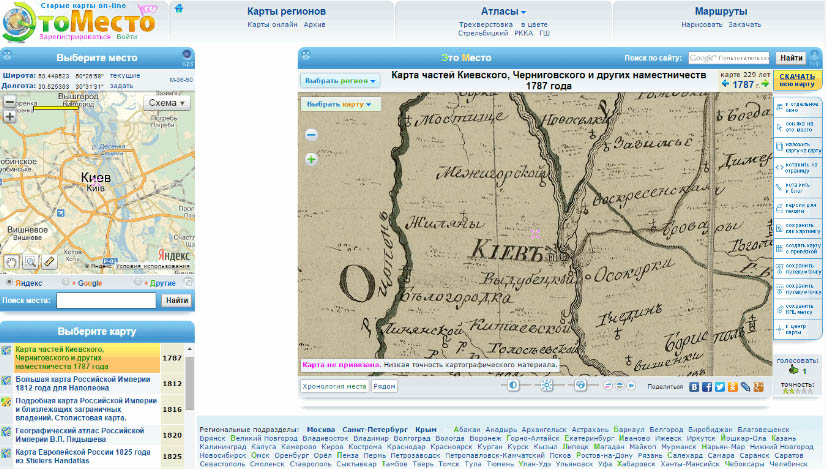This screenshot has width=826, height=469.
Task: Open Крым regional subdivision link
Action: pyautogui.click(x=426, y=429)
